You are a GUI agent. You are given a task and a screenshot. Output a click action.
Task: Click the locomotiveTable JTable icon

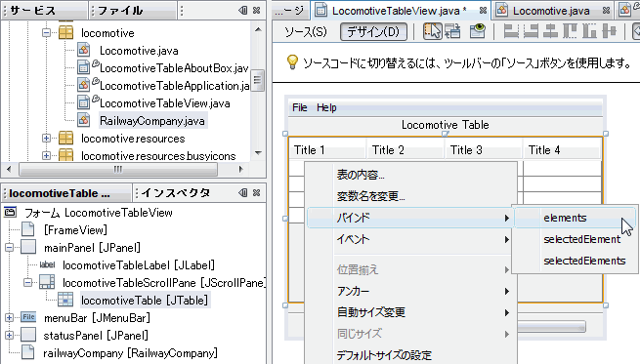(65, 300)
